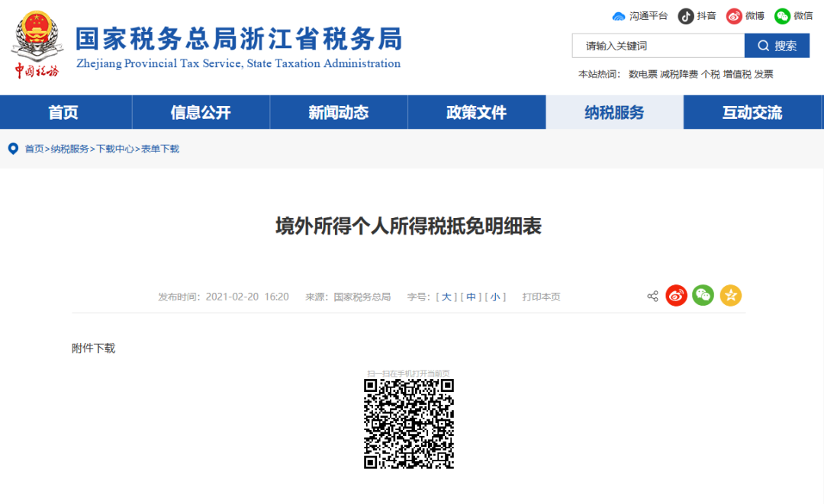Click the China Taxation emblem logo
This screenshot has height=504, width=824.
[x=37, y=45]
